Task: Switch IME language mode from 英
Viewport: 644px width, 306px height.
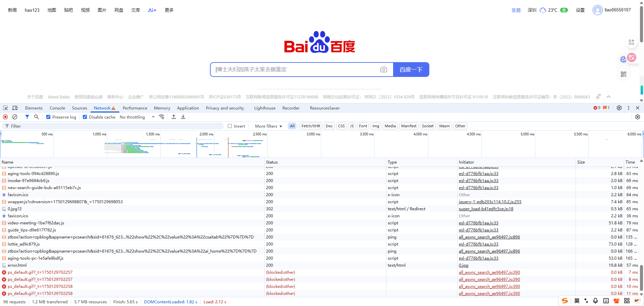Action: click(x=577, y=301)
